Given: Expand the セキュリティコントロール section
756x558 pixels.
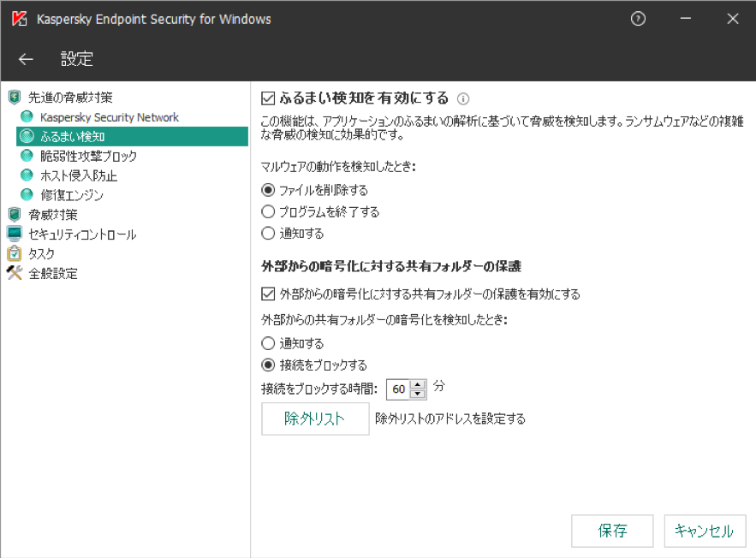Looking at the screenshot, I should tap(82, 234).
